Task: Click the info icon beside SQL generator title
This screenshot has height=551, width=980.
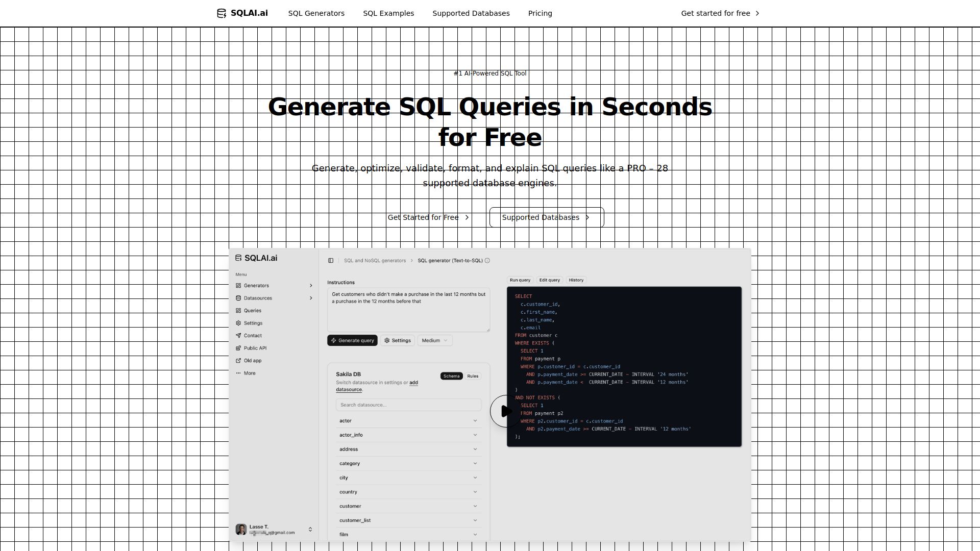Action: tap(487, 261)
